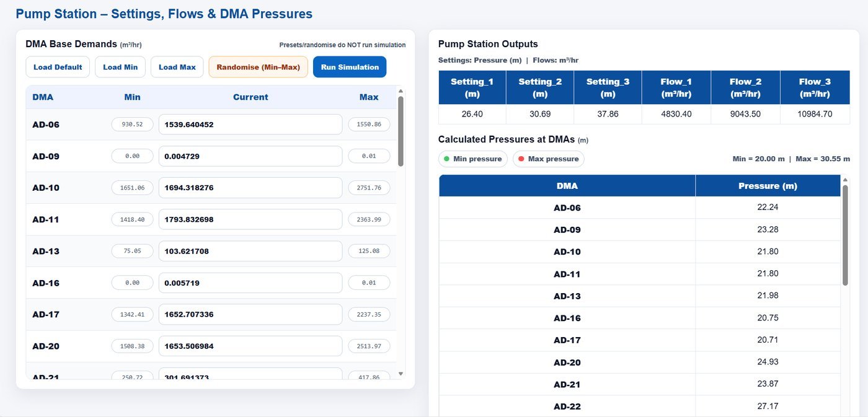Click AD-22 row label in pressure table
The height and width of the screenshot is (417, 868).
coord(567,406)
